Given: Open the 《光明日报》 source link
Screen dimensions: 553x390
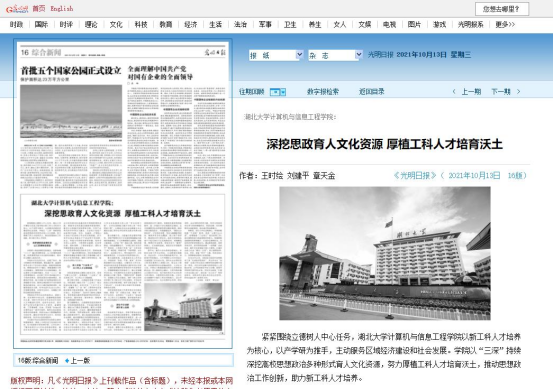Looking at the screenshot, I should click(415, 175).
